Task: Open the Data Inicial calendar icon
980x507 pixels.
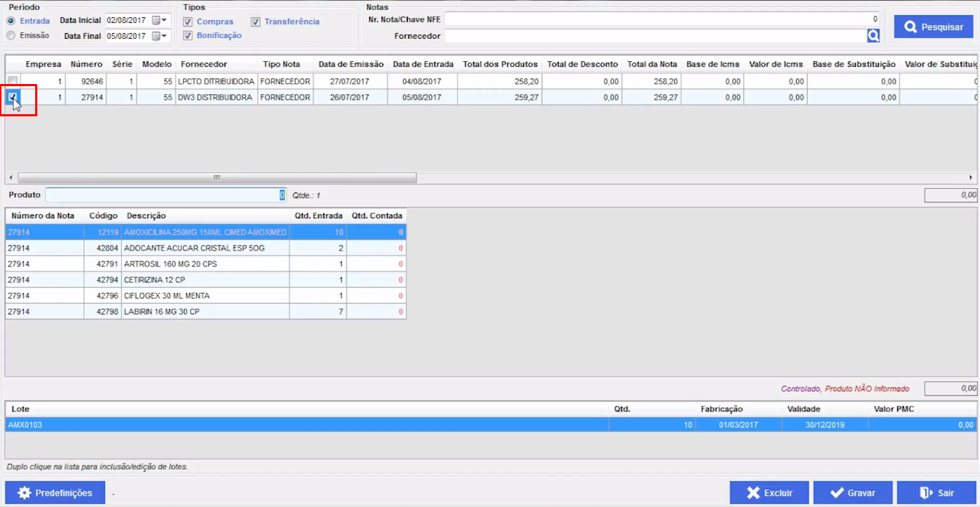Action: coord(157,20)
